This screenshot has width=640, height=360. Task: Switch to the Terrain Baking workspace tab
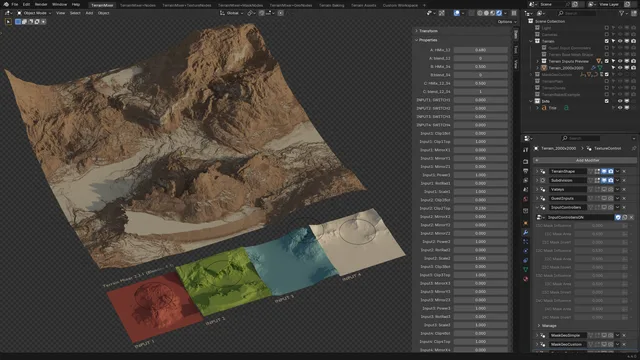pos(331,5)
